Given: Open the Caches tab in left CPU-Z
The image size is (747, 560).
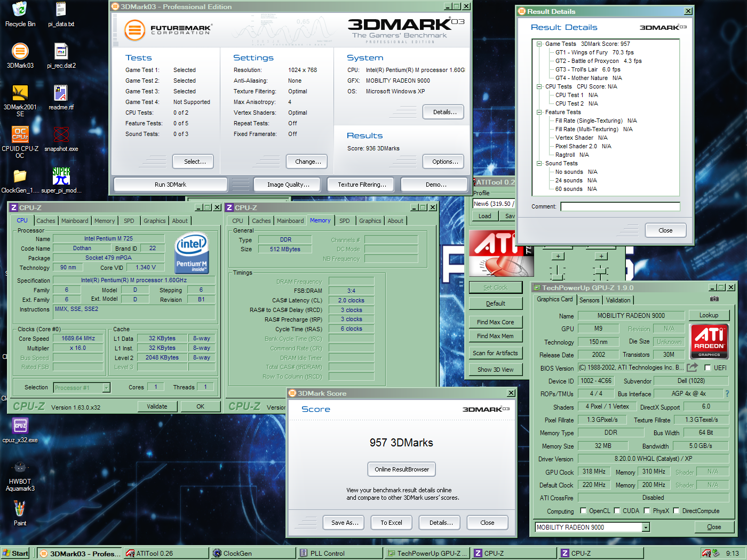Looking at the screenshot, I should pyautogui.click(x=46, y=221).
